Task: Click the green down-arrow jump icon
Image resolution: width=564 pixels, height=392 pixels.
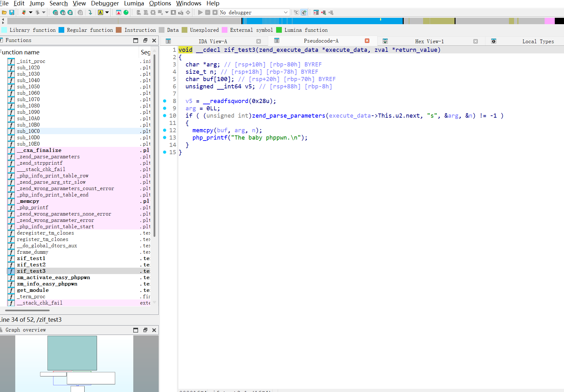Action: (x=90, y=12)
